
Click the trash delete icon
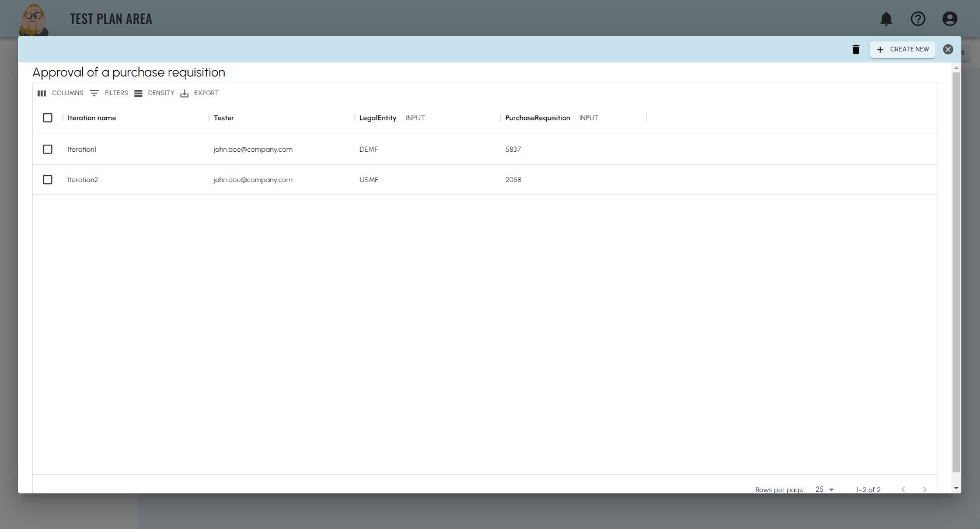coord(856,50)
